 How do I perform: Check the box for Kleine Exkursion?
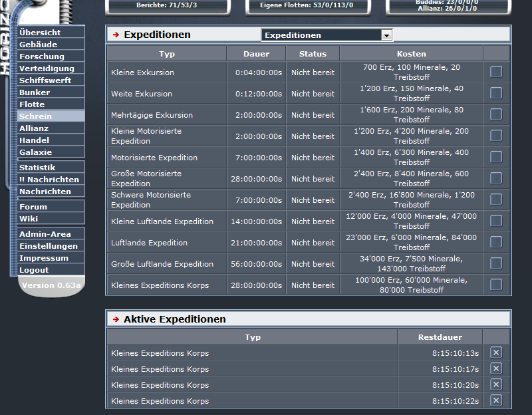pos(496,72)
